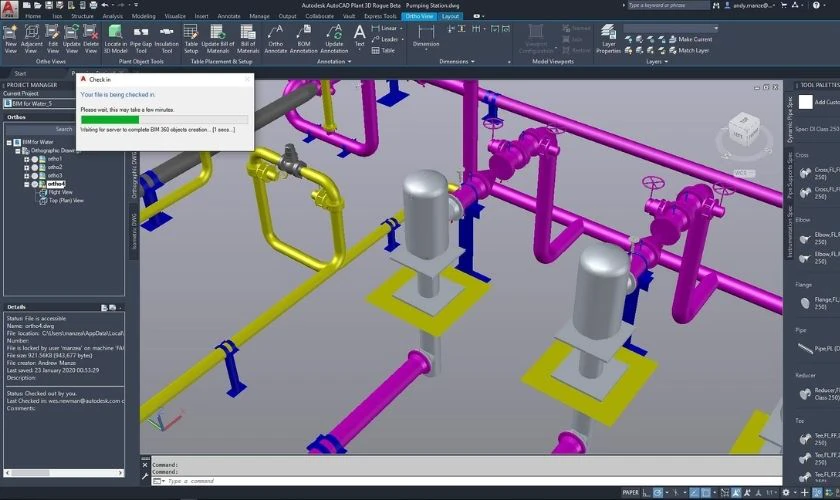Choose Locate in 3D Model

click(115, 39)
